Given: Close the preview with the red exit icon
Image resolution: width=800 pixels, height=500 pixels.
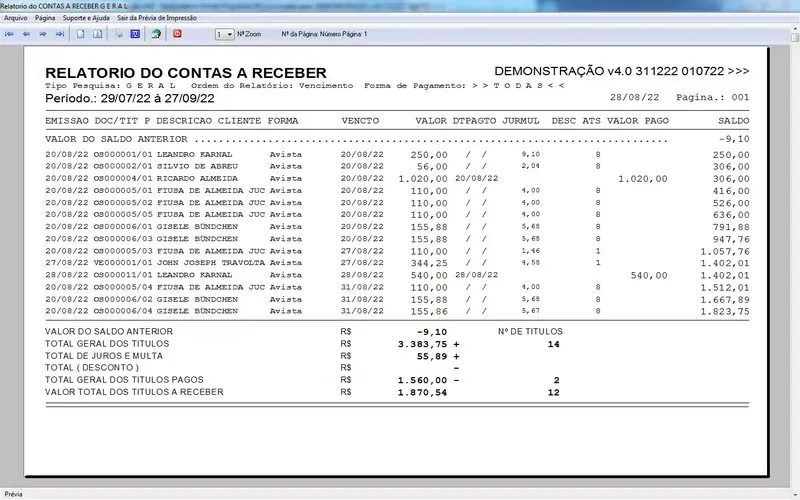Looking at the screenshot, I should pos(178,34).
